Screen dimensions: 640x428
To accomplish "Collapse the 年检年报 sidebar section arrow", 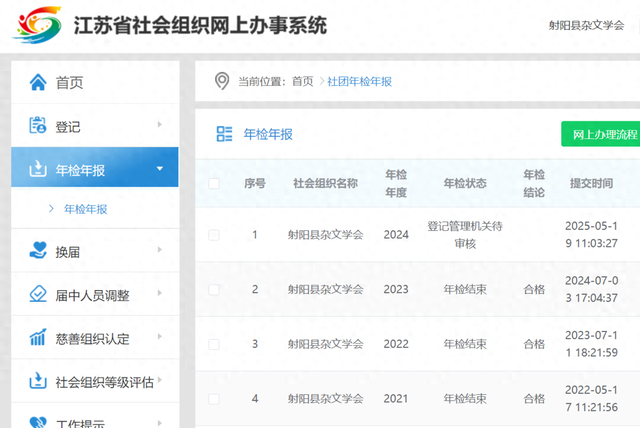I will (x=160, y=168).
